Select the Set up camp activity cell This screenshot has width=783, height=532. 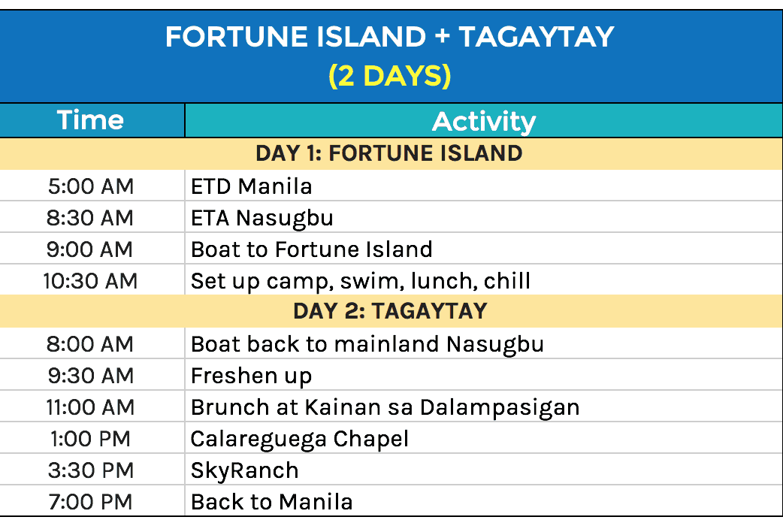361,281
